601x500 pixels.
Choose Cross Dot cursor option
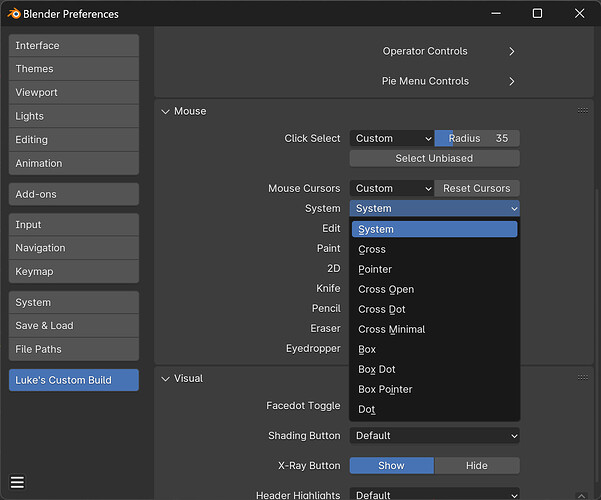pyautogui.click(x=435, y=309)
